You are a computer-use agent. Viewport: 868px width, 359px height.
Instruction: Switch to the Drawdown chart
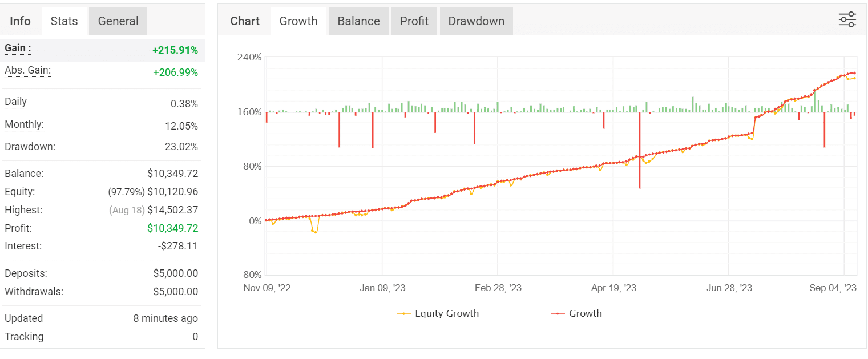[x=476, y=21]
